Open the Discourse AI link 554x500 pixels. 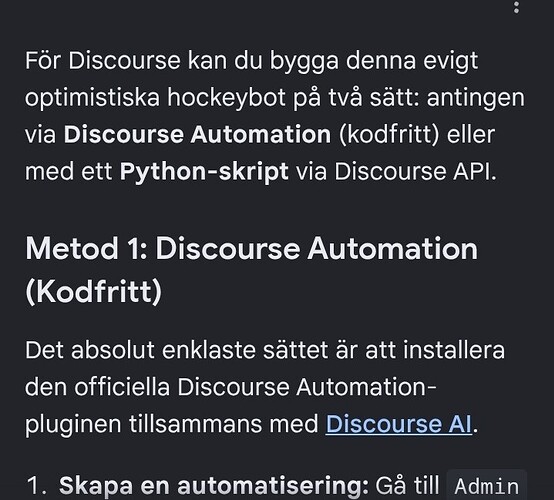399,424
